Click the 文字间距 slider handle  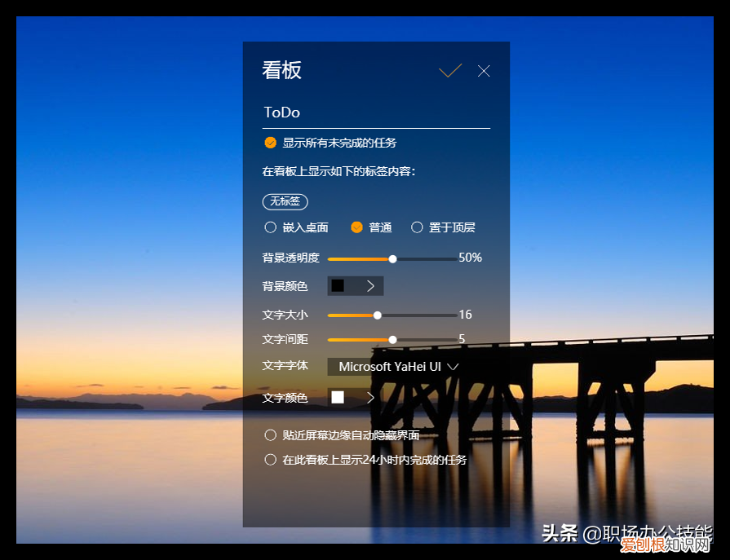(x=392, y=339)
